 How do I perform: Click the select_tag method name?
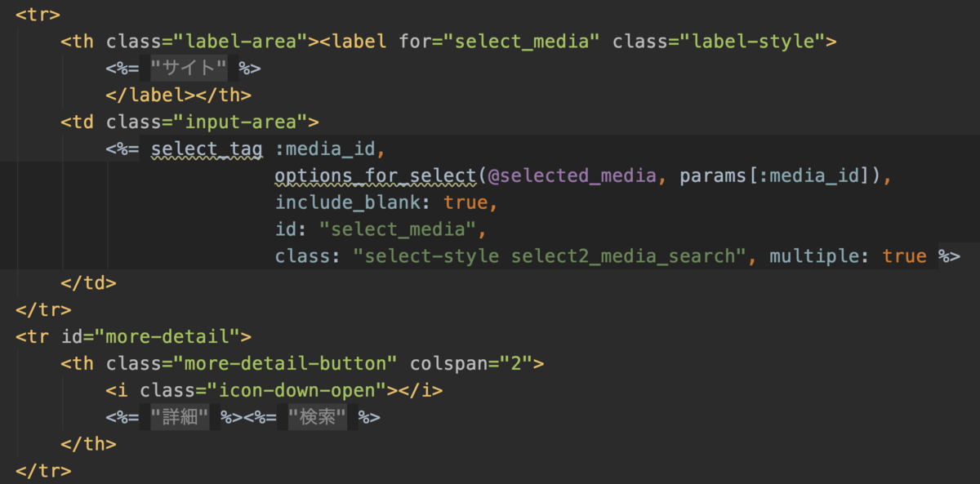207,149
